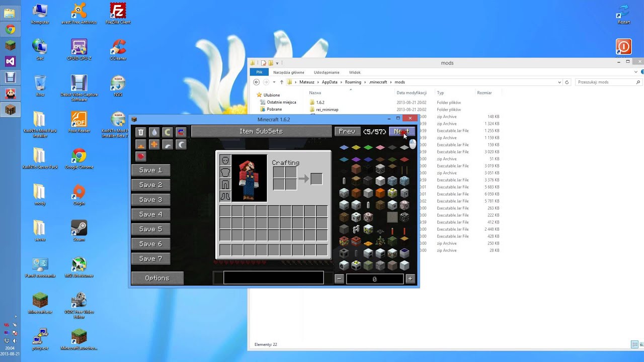Viewport: 644px width, 362px height.
Task: Select the rei_minimap folder
Action: tap(324, 110)
